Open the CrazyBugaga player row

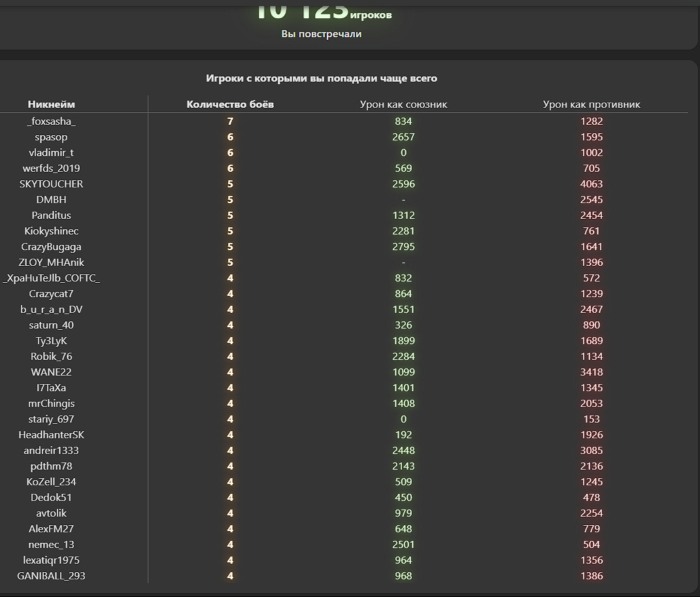(x=51, y=247)
